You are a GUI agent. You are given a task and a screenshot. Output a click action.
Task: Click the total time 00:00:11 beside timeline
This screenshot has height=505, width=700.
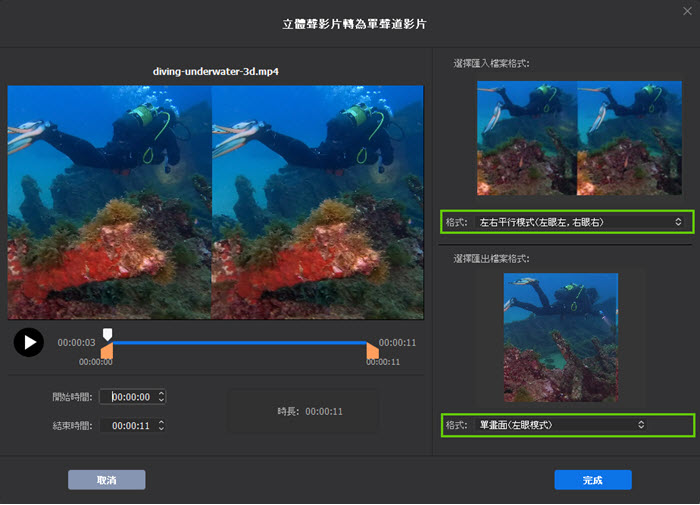(x=397, y=342)
